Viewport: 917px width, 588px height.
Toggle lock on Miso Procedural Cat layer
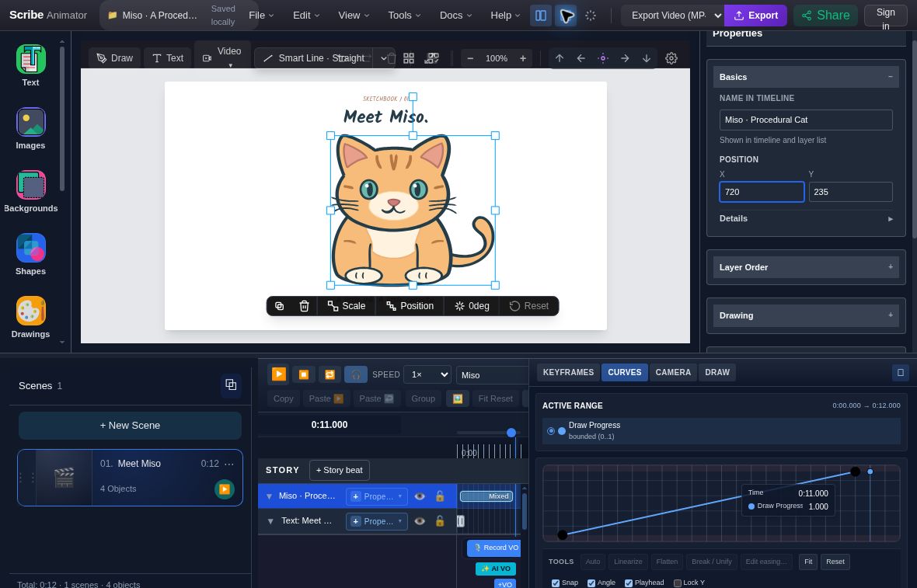tap(441, 496)
